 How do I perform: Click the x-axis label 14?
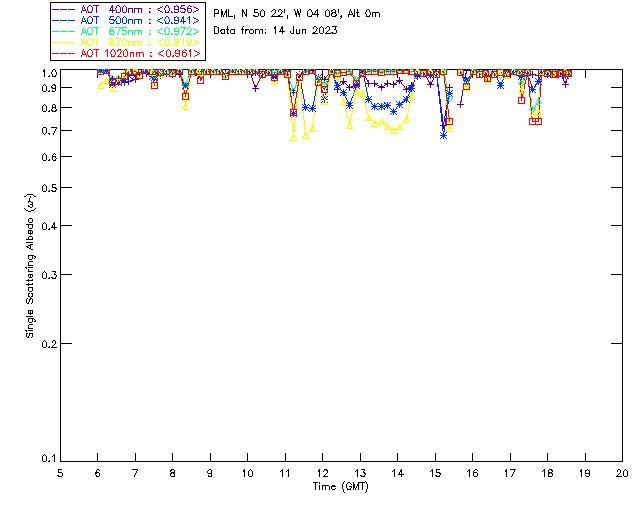point(398,473)
